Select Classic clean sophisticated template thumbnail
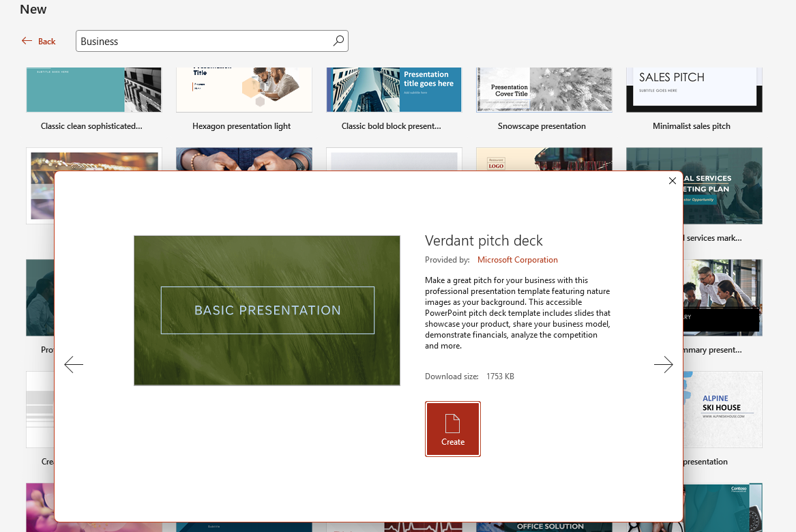Image resolution: width=796 pixels, height=532 pixels. 94,89
